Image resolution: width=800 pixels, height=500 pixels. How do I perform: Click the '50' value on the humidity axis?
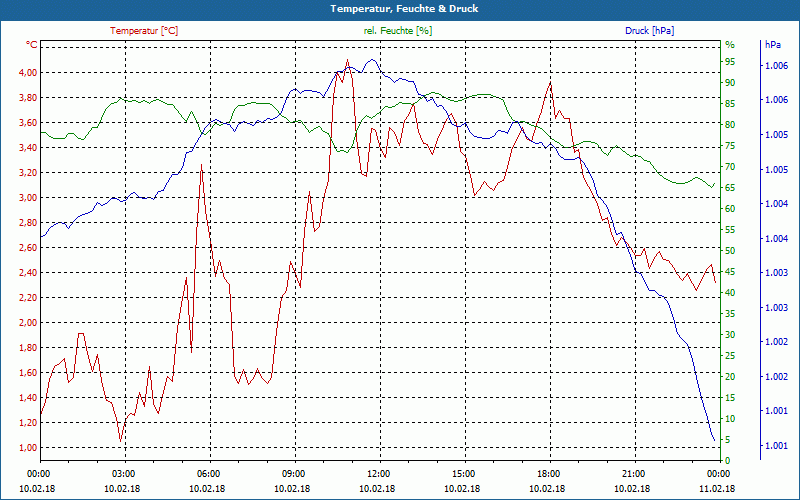point(730,251)
